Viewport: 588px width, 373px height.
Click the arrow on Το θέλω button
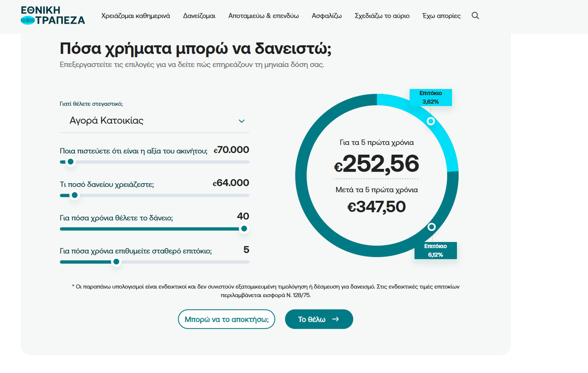pyautogui.click(x=335, y=319)
